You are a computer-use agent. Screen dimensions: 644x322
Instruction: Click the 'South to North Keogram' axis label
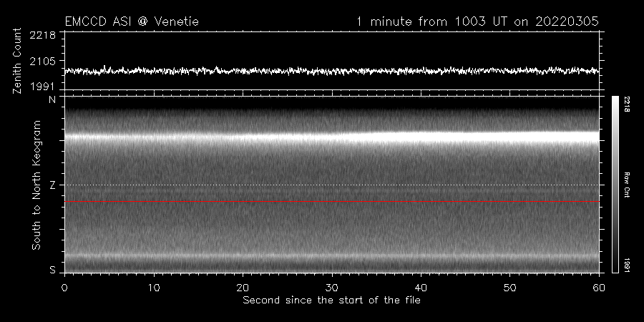(x=36, y=185)
